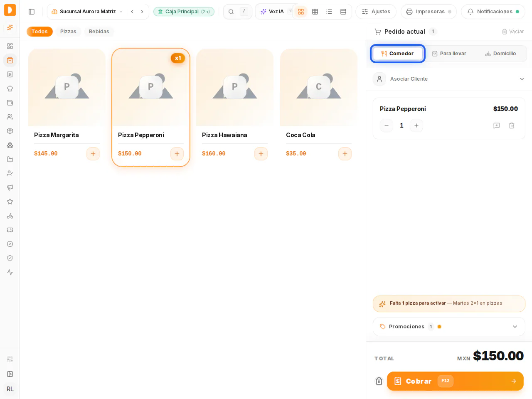Image resolution: width=532 pixels, height=399 pixels.
Task: Open the Caja Principal register badge
Action: click(184, 12)
